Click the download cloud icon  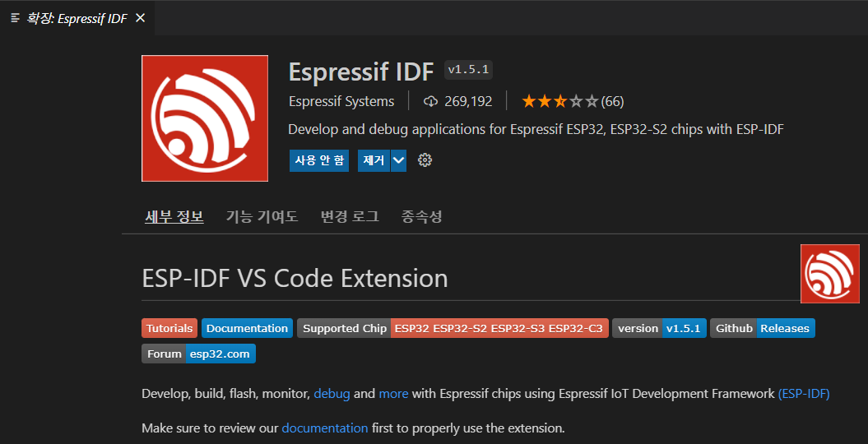[x=430, y=101]
